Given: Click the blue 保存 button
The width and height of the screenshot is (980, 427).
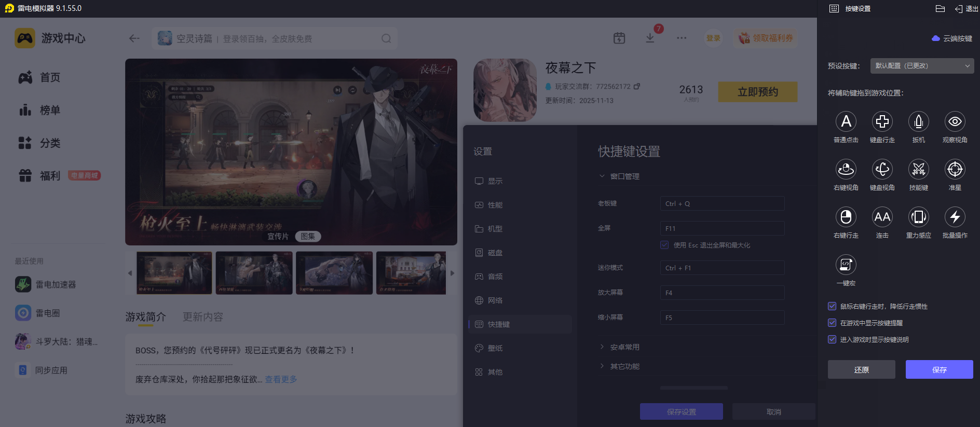Looking at the screenshot, I should click(x=939, y=369).
